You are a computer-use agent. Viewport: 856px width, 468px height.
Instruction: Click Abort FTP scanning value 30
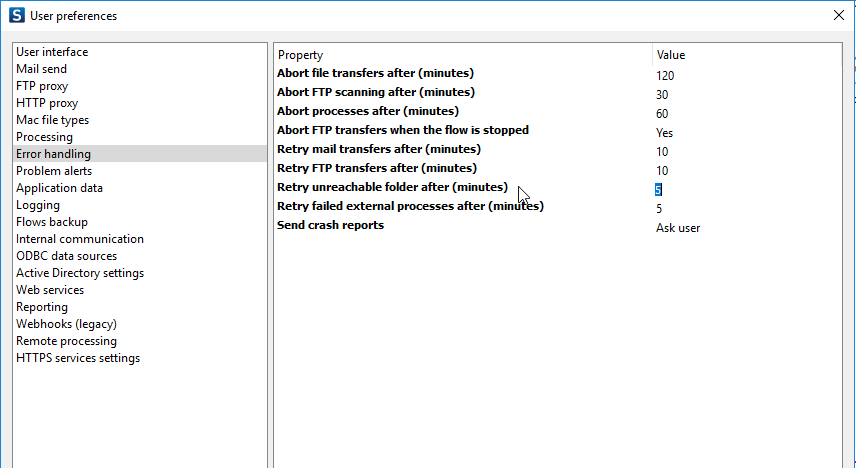(x=662, y=94)
